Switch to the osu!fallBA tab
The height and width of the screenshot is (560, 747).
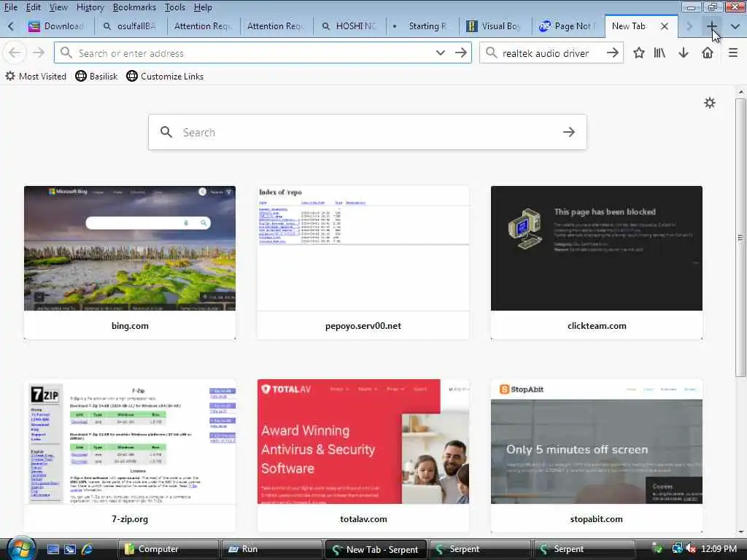pos(131,26)
